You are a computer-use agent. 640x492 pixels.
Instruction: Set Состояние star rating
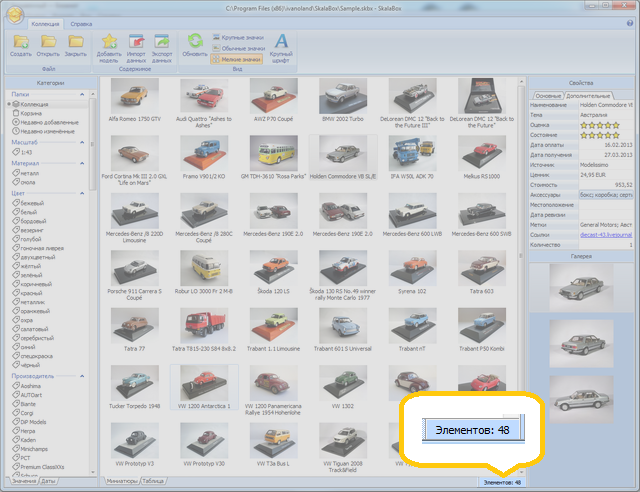(x=600, y=135)
